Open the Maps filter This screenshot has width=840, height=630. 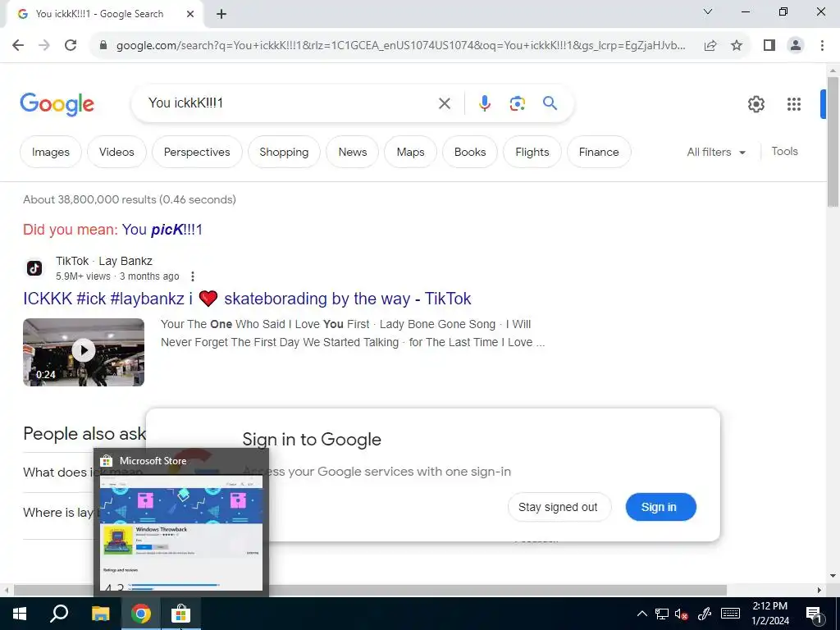point(410,152)
